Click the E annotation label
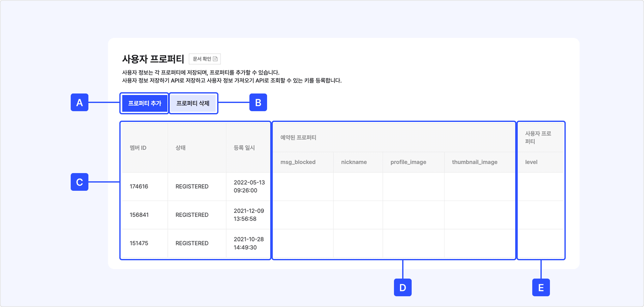644x307 pixels. tap(541, 287)
